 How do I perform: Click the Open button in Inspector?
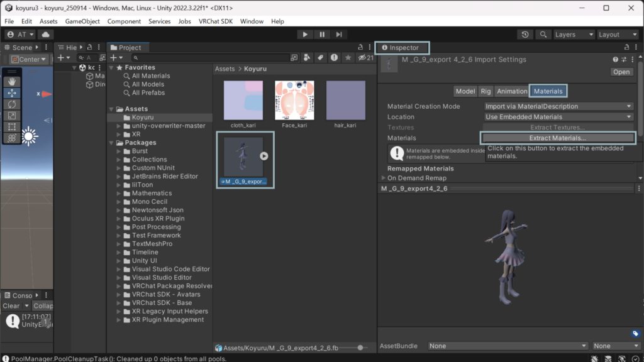click(x=621, y=72)
